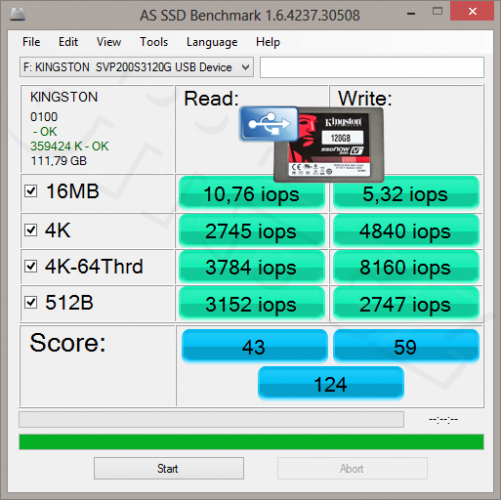Click the firmware version 0100 text
Screen dimensions: 501x500
pos(44,117)
